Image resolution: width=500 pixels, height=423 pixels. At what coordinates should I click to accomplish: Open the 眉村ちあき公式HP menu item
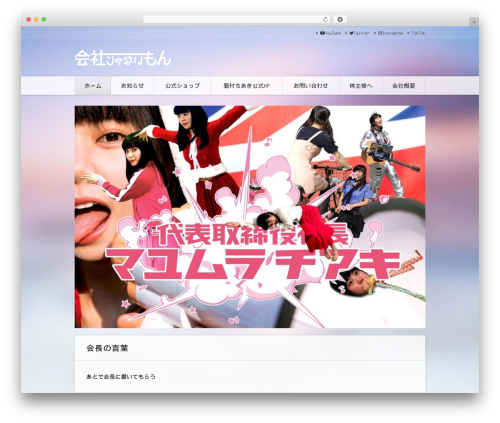point(247,86)
